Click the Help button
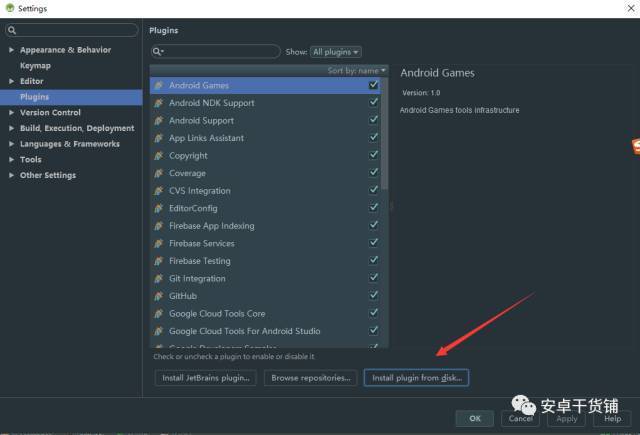 pyautogui.click(x=612, y=419)
